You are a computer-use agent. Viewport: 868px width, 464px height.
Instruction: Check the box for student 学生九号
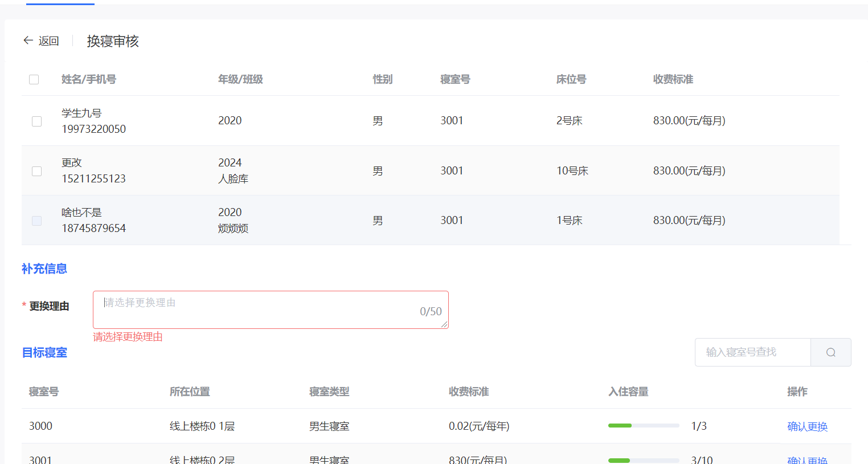pos(37,121)
